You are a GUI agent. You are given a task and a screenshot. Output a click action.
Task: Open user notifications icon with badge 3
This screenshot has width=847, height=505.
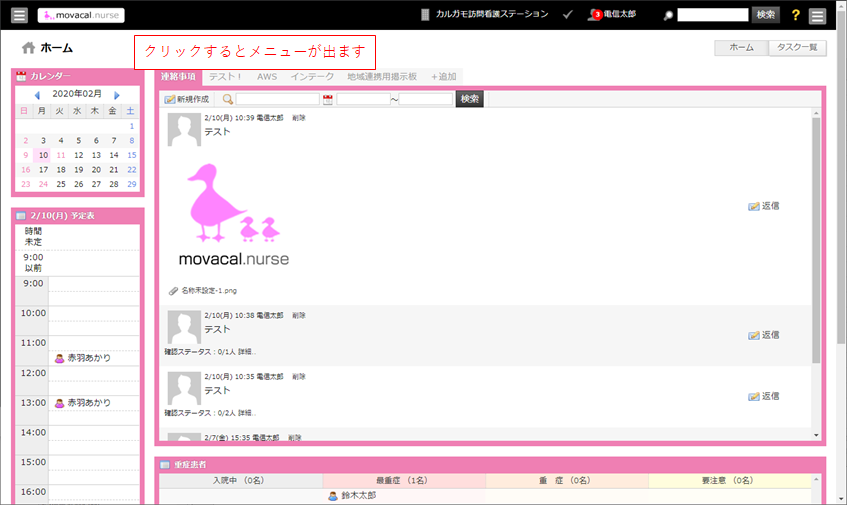pos(595,15)
